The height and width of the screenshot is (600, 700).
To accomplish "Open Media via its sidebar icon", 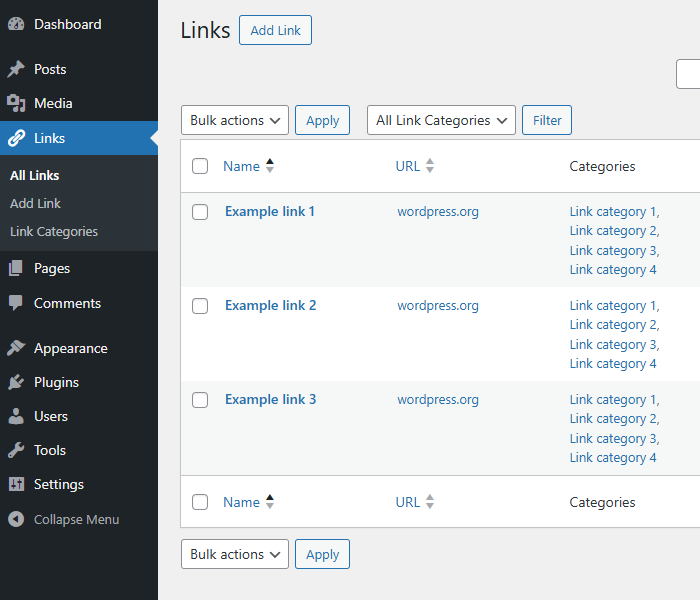I will pyautogui.click(x=16, y=103).
